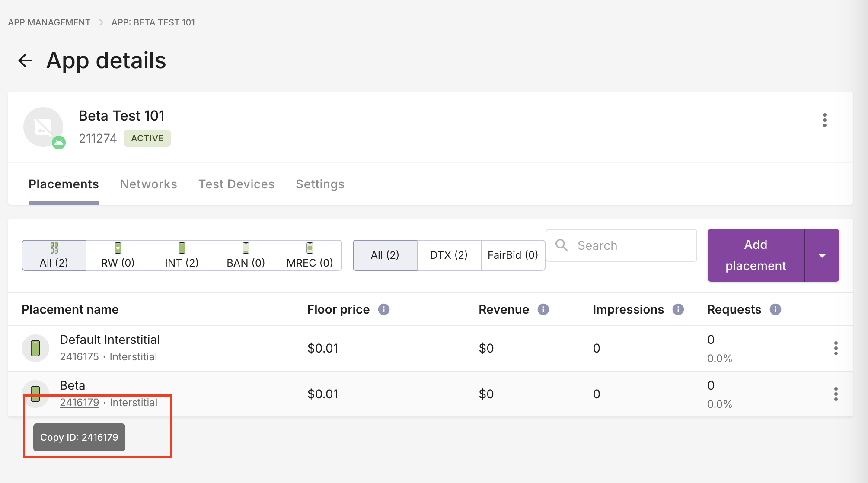The width and height of the screenshot is (868, 483).
Task: Filter placements by DTX (2)
Action: pyautogui.click(x=449, y=255)
